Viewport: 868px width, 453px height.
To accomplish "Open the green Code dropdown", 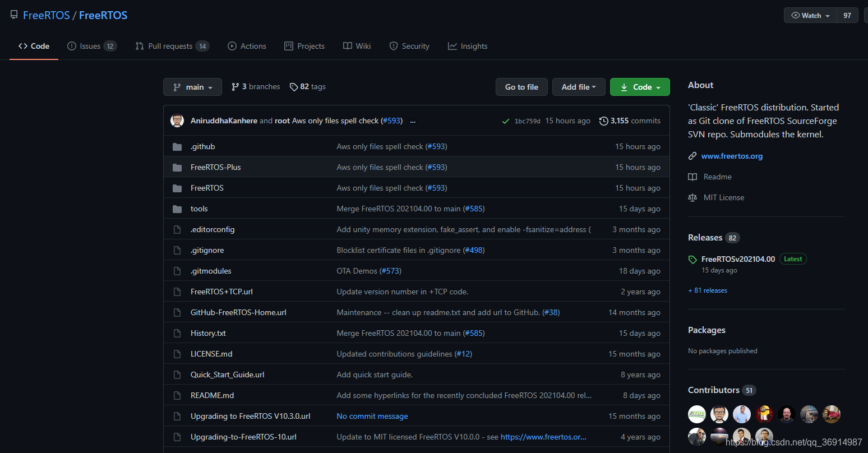I will [640, 87].
